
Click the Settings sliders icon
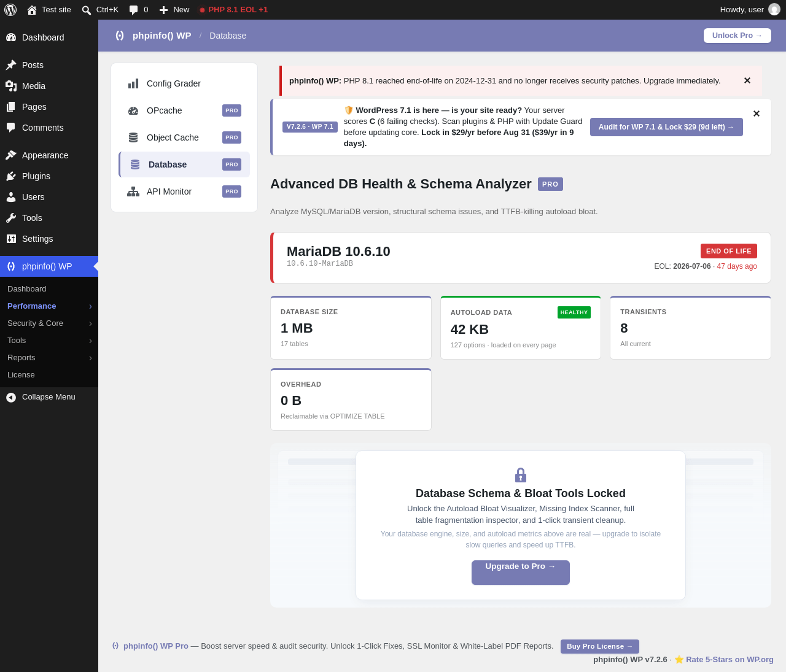click(x=11, y=239)
